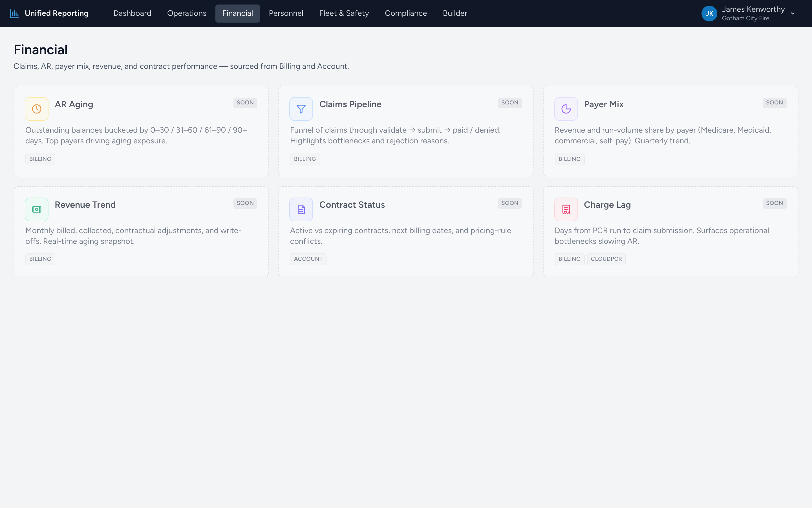Click the CLOUDPCR tag under Charge Lag
The width and height of the screenshot is (812, 508).
606,259
